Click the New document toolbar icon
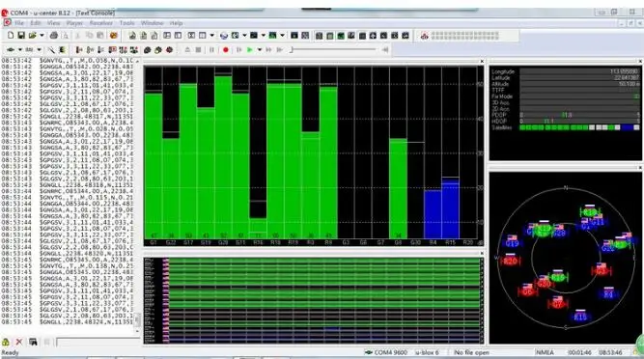Image resolution: width=644 pixels, height=359 pixels. point(11,36)
